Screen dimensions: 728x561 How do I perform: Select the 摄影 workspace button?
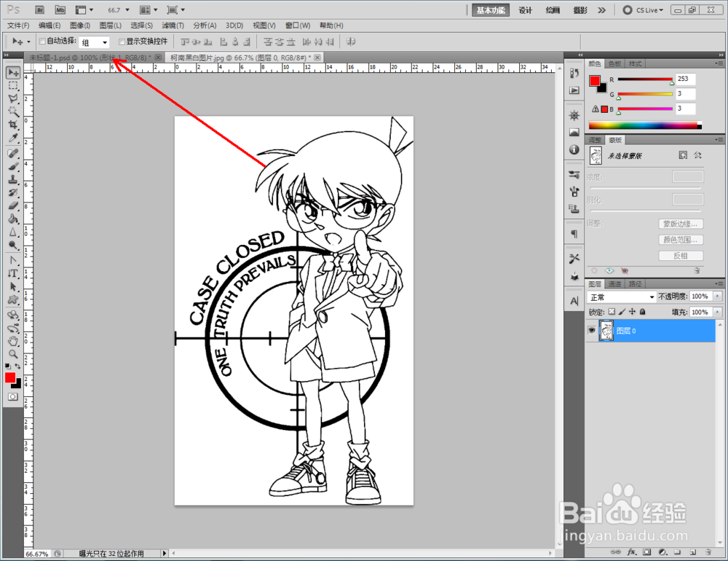click(x=580, y=10)
